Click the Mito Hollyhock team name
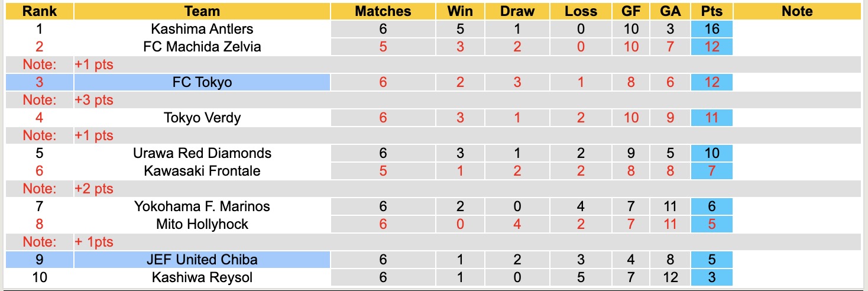Screen dimensions: 868x291 tap(202, 224)
